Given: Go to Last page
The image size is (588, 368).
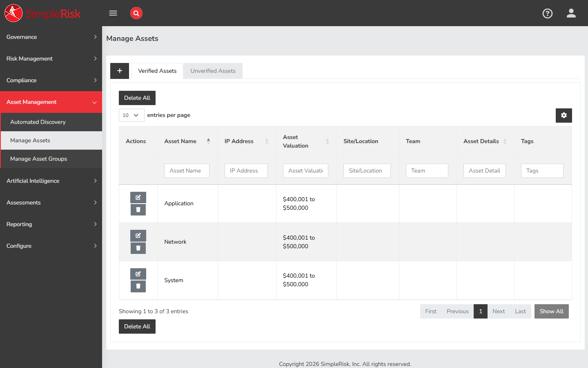Looking at the screenshot, I should tap(521, 311).
